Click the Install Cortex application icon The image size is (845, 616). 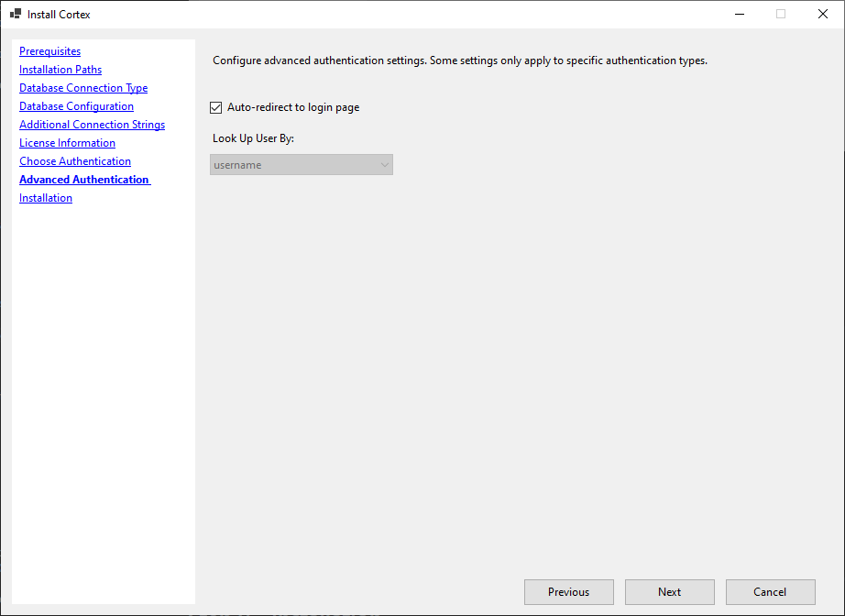(x=16, y=14)
